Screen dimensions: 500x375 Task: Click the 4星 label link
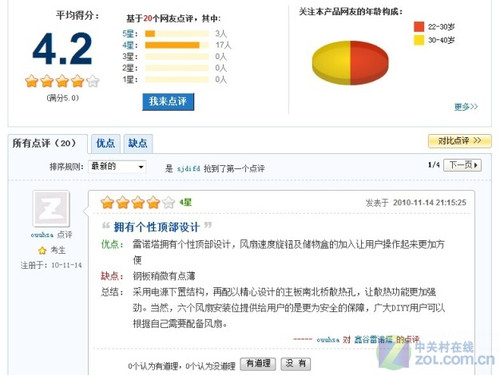128,45
